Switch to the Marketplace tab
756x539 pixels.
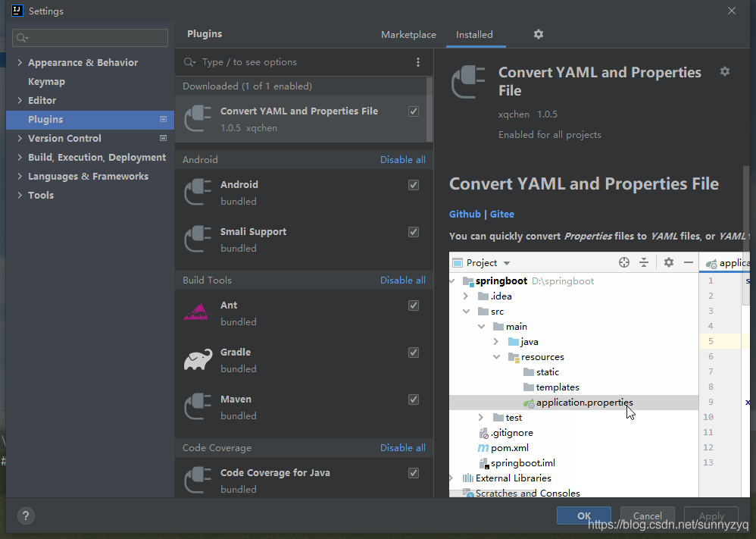pos(408,35)
